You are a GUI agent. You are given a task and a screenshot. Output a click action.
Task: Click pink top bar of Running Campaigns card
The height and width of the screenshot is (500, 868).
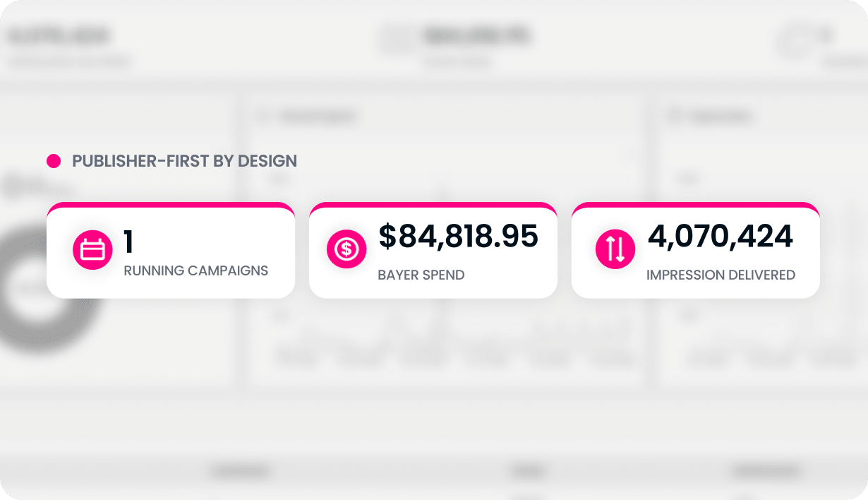tap(171, 206)
